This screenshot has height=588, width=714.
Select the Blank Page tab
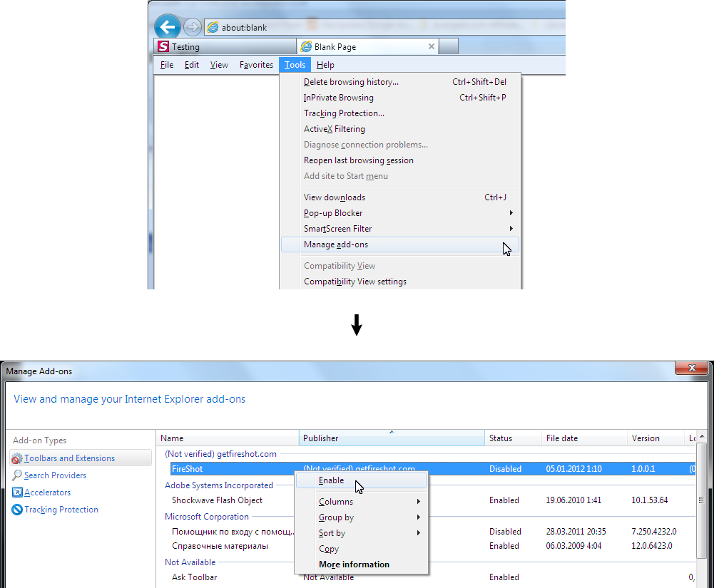click(367, 46)
